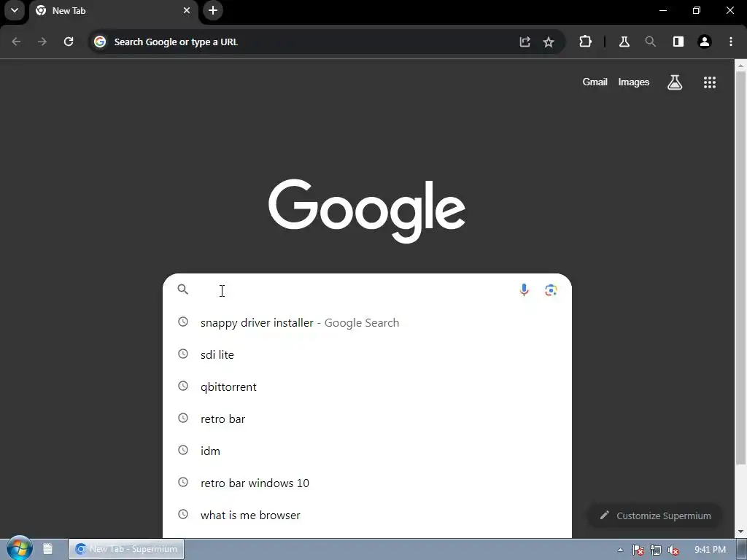Select retro bar windows 10 suggestion
The image size is (747, 560).
click(x=367, y=483)
